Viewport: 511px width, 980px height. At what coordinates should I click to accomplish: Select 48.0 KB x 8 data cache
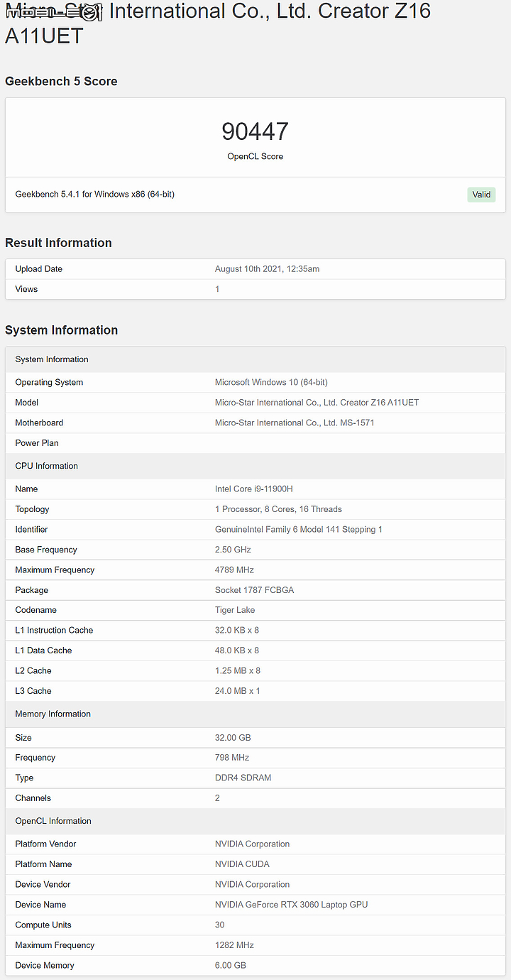click(237, 650)
